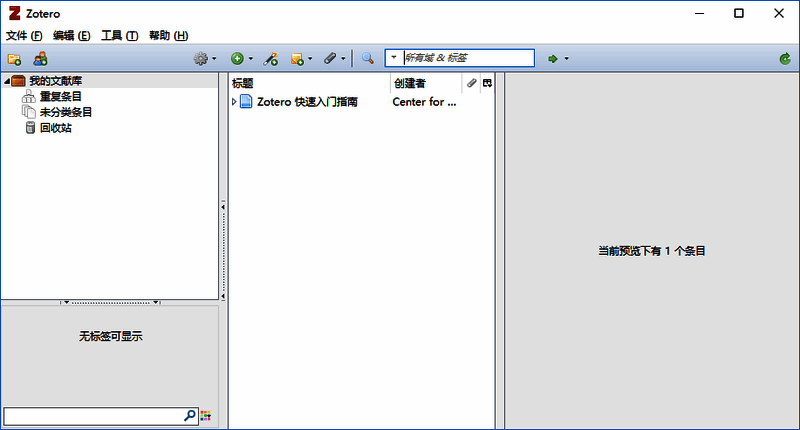Click the New Group icon
This screenshot has height=430, width=800.
click(x=40, y=59)
